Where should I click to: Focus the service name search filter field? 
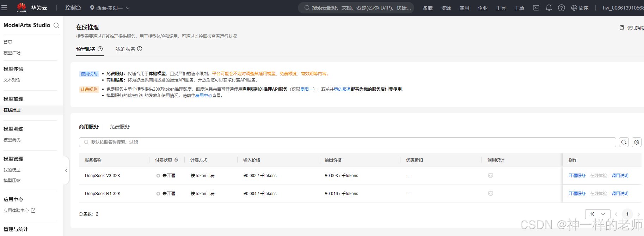click(347, 142)
